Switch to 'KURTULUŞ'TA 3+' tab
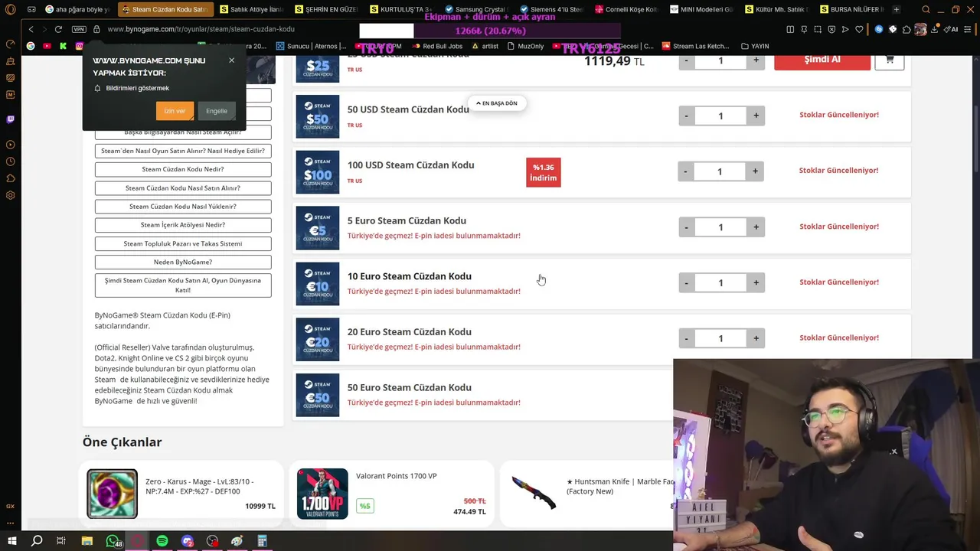980x551 pixels. click(x=401, y=9)
